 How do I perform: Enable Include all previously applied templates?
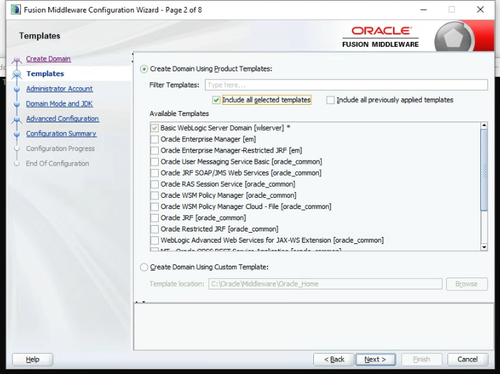pos(330,100)
